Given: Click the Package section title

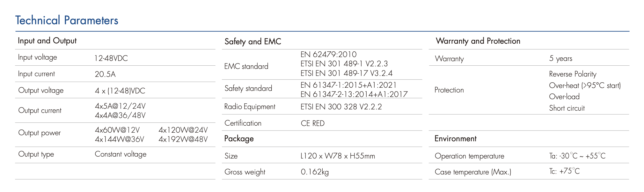Looking at the screenshot, I should pos(239,139).
